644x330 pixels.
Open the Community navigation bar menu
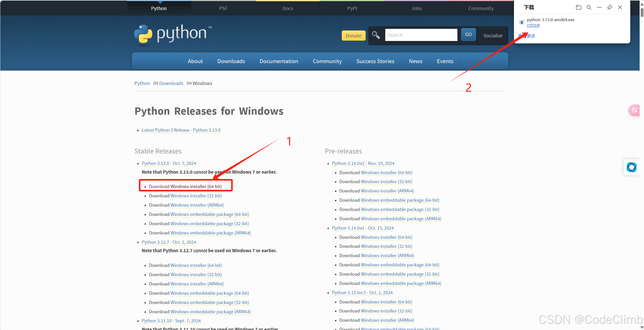click(x=327, y=61)
